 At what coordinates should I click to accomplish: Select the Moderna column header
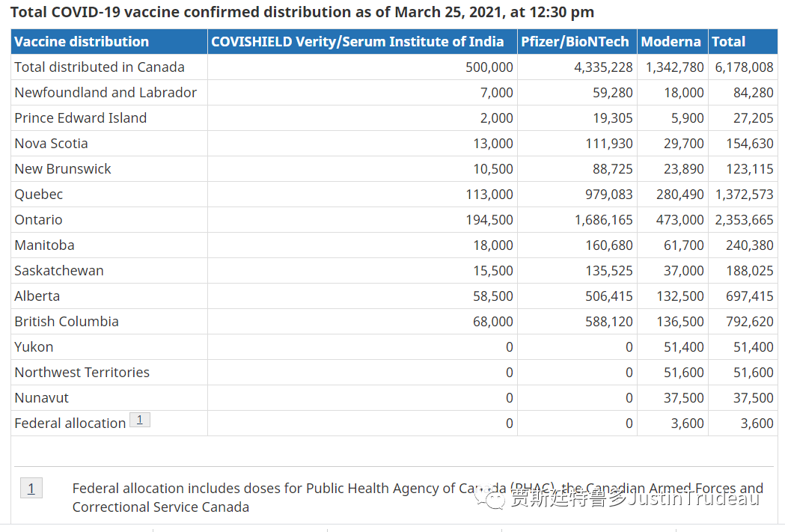tap(671, 42)
